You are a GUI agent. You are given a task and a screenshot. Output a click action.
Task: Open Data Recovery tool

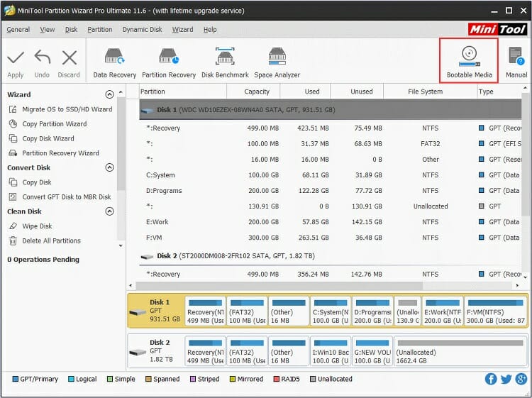coord(114,57)
